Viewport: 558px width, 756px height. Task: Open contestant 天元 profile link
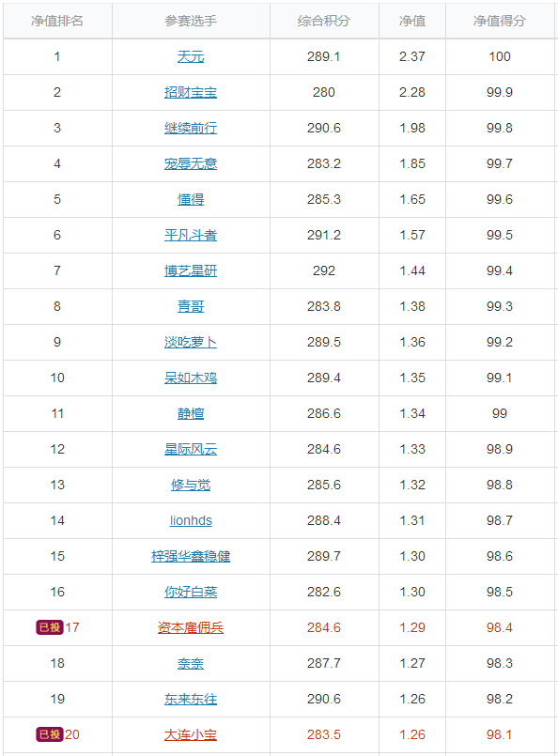pos(191,56)
